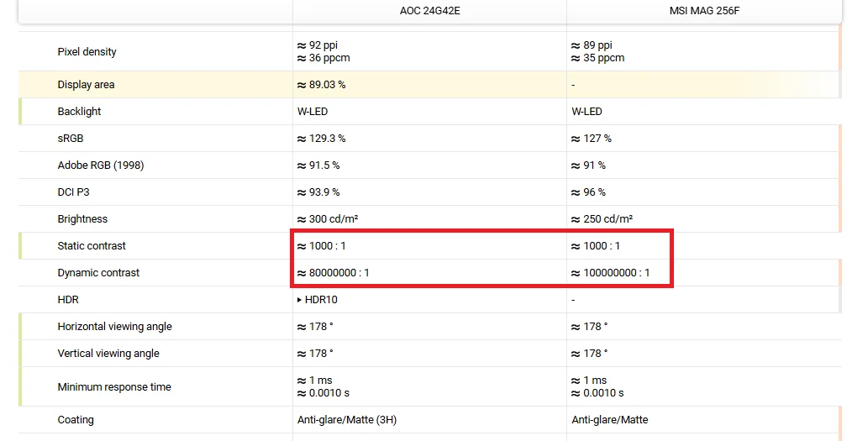Click the ≈ 127 % sRGB value
Screen dimensions: 868x441
592,139
